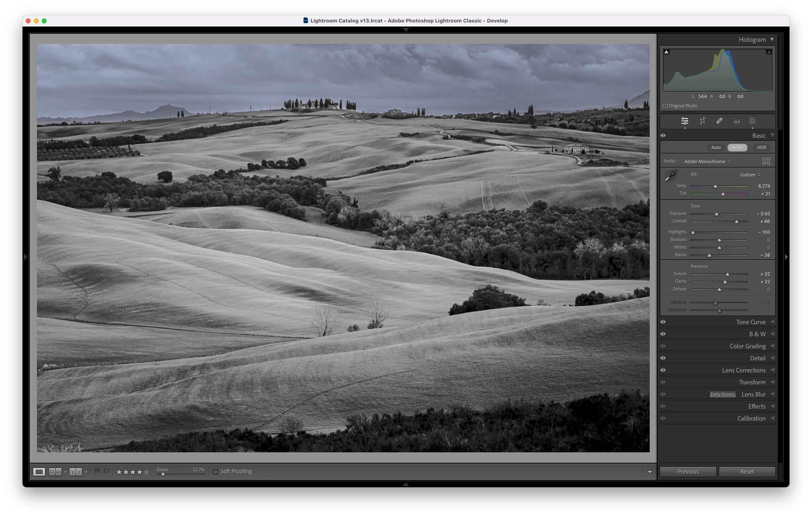The width and height of the screenshot is (812, 517).
Task: Expand the Color Grading panel
Action: (x=747, y=346)
